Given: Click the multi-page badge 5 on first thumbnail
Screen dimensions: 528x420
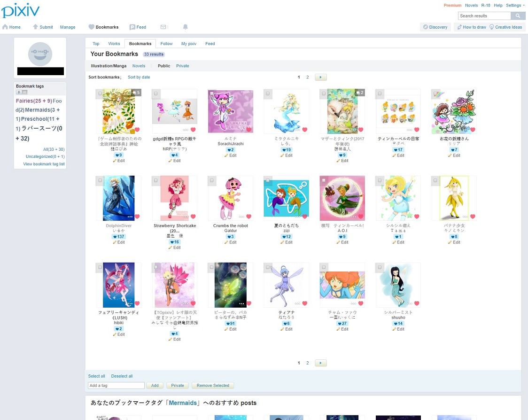Looking at the screenshot, I should 136,93.
